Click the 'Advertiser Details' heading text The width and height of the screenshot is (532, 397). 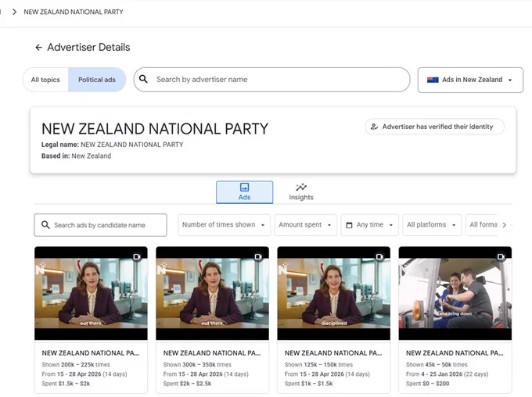(88, 48)
